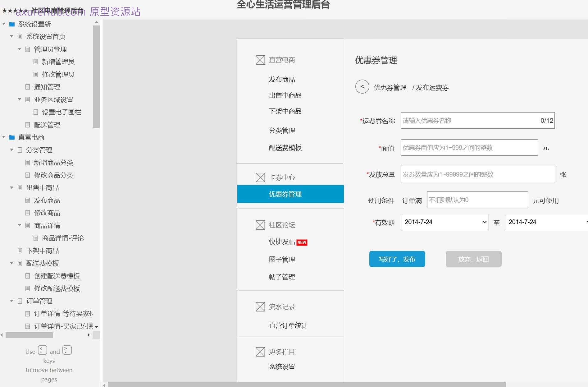The image size is (588, 387).
Task: Open 直营订单统计 menu item
Action: pyautogui.click(x=288, y=325)
